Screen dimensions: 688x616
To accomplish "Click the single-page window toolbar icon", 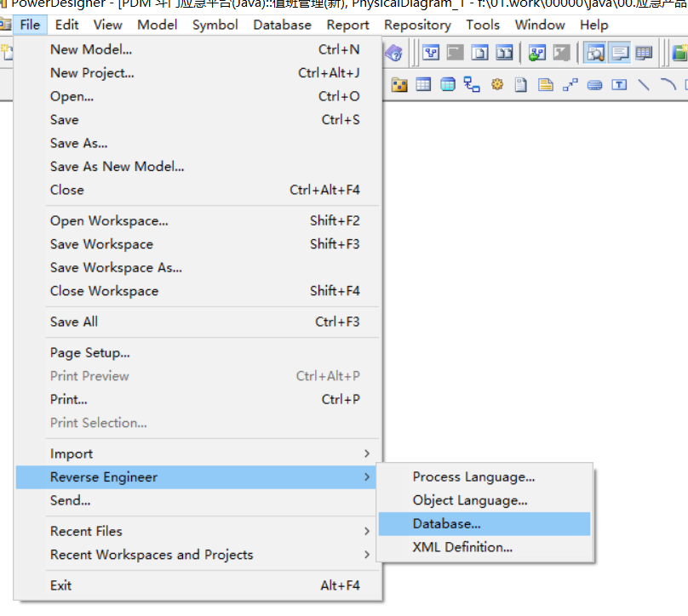I will coord(479,53).
